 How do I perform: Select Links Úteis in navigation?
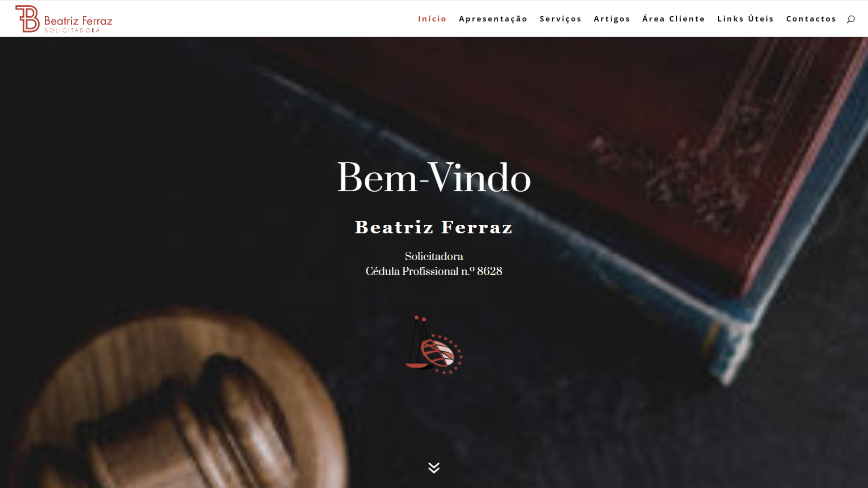[x=745, y=19]
